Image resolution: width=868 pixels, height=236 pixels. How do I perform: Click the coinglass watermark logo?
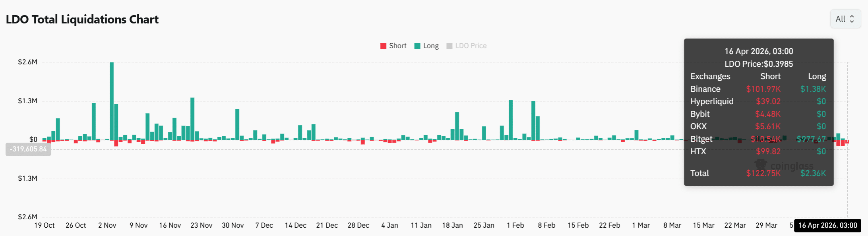point(760,165)
